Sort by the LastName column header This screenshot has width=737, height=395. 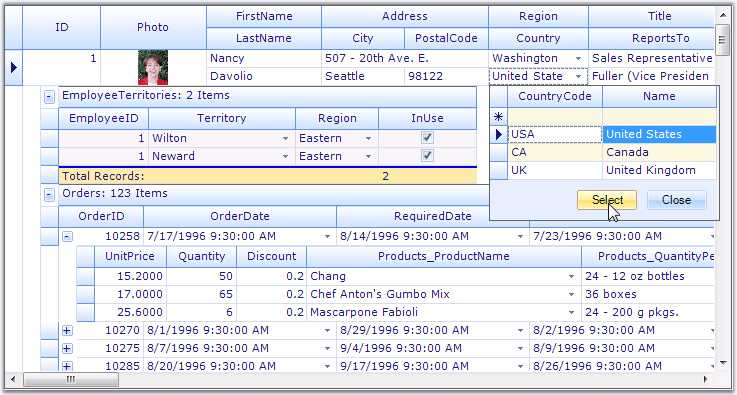tap(264, 39)
